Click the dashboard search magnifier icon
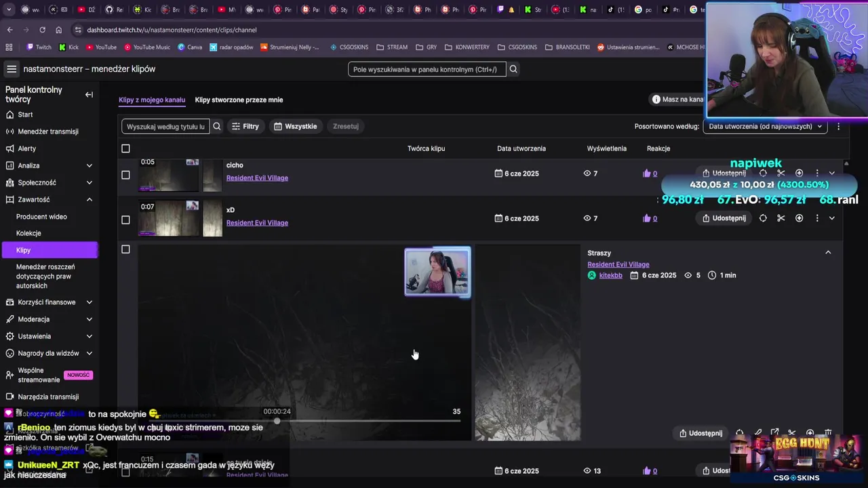Viewport: 868px width, 488px height. coord(513,69)
